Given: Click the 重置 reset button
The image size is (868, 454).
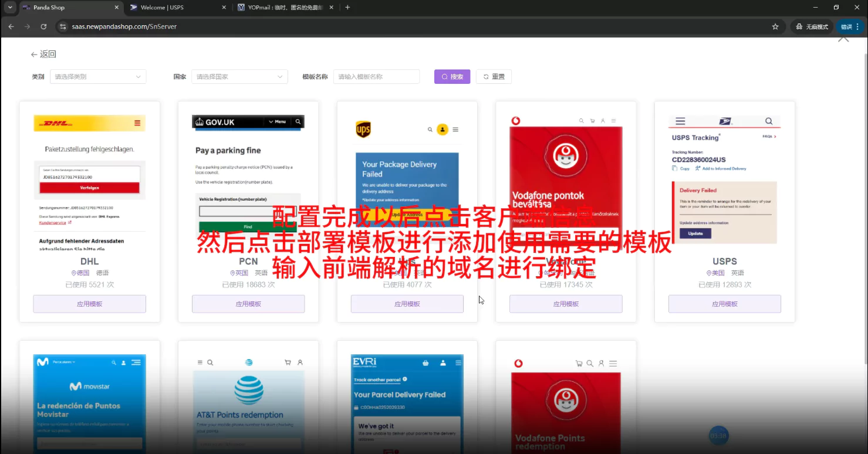Looking at the screenshot, I should tap(494, 77).
